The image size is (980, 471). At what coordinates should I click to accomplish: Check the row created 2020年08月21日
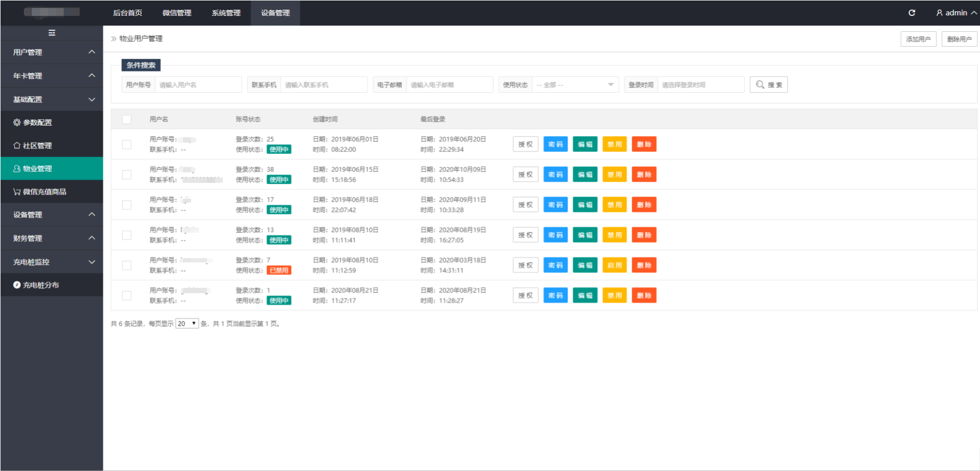tap(126, 295)
